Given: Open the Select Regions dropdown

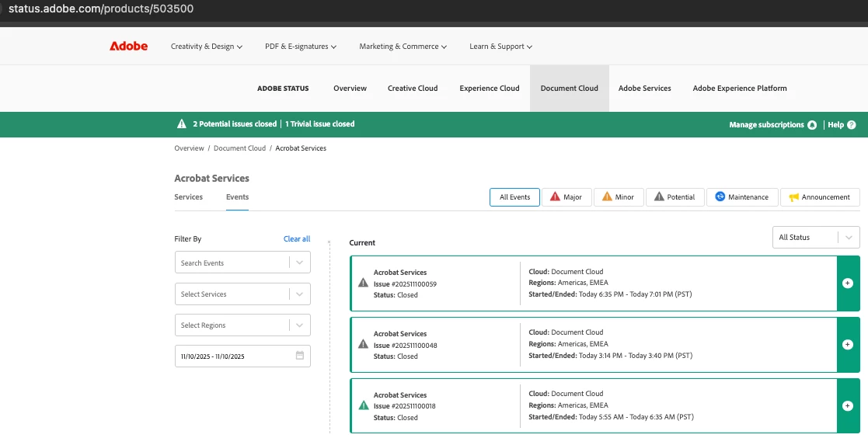Looking at the screenshot, I should click(242, 325).
